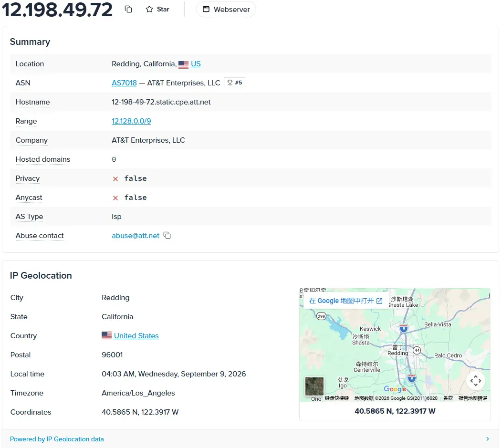Image resolution: width=502 pixels, height=448 pixels.
Task: Click the local time value
Action: (174, 374)
